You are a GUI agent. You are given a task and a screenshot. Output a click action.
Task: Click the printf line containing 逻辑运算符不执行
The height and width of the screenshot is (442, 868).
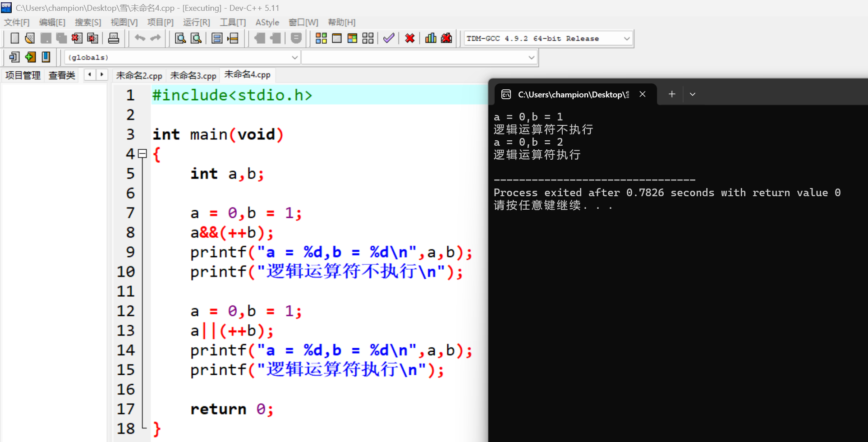tap(326, 272)
